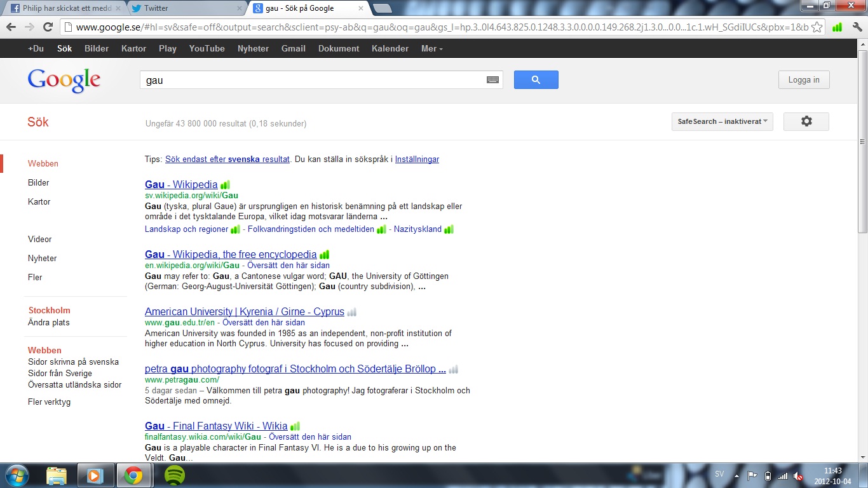Open the Inställningar link in tips
The height and width of the screenshot is (488, 868).
417,159
